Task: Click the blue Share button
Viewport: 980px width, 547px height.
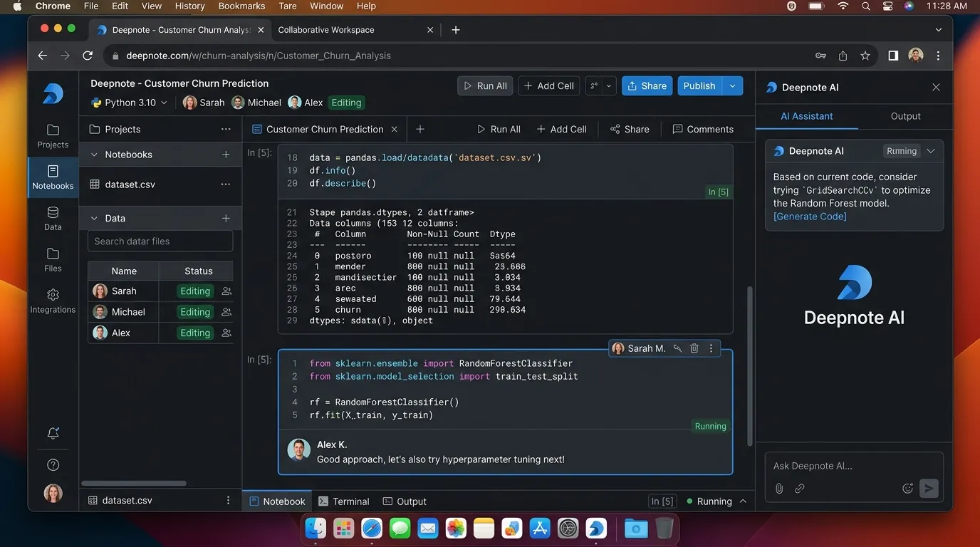Action: (647, 85)
